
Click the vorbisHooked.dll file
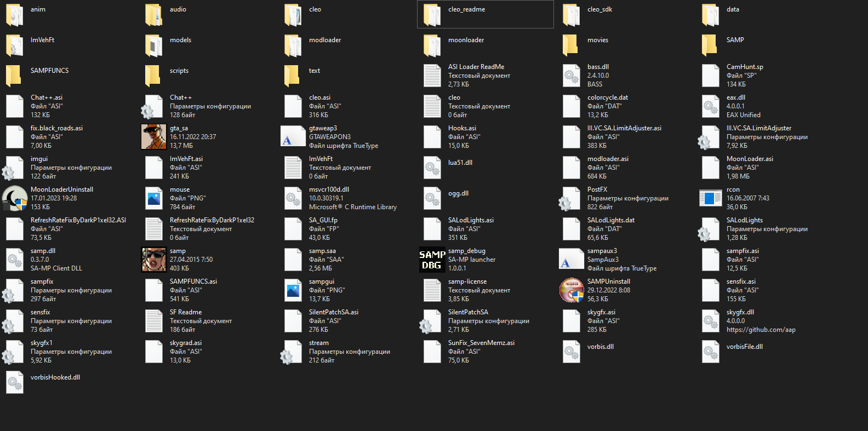[14, 382]
